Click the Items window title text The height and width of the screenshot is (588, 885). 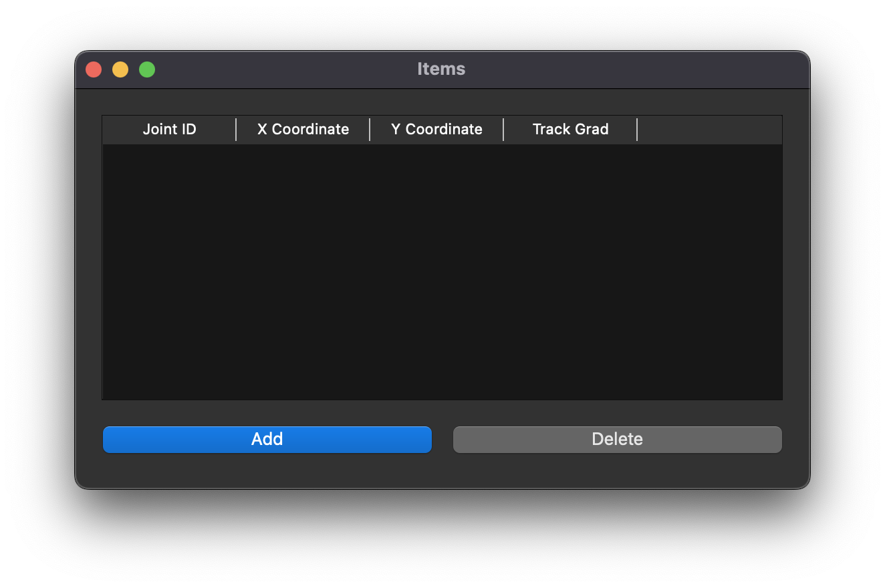pyautogui.click(x=441, y=69)
